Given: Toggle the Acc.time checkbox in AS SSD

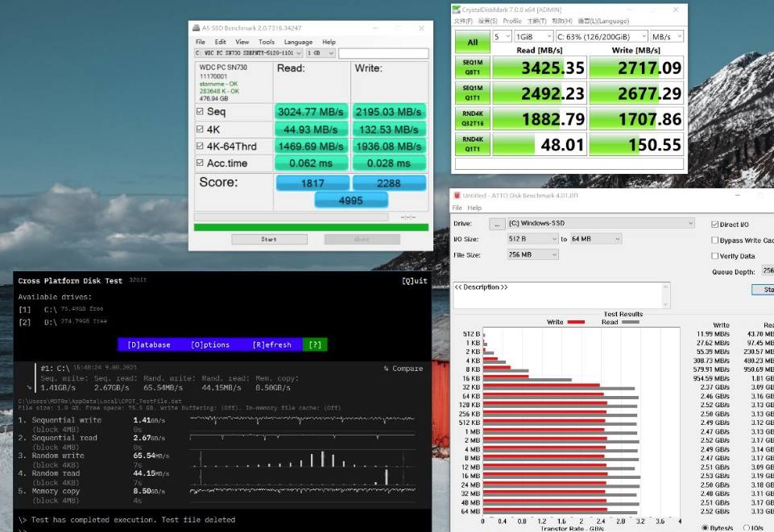Looking at the screenshot, I should pos(200,163).
